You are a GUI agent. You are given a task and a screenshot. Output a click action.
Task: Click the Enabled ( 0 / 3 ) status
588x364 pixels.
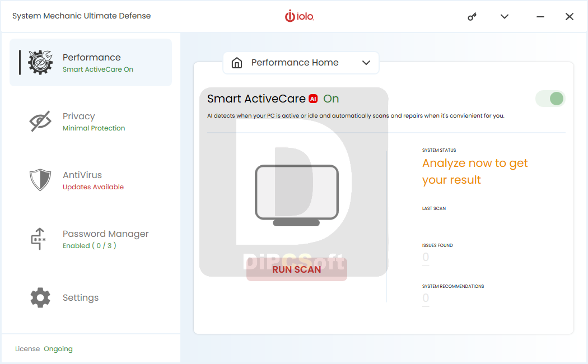(x=89, y=245)
